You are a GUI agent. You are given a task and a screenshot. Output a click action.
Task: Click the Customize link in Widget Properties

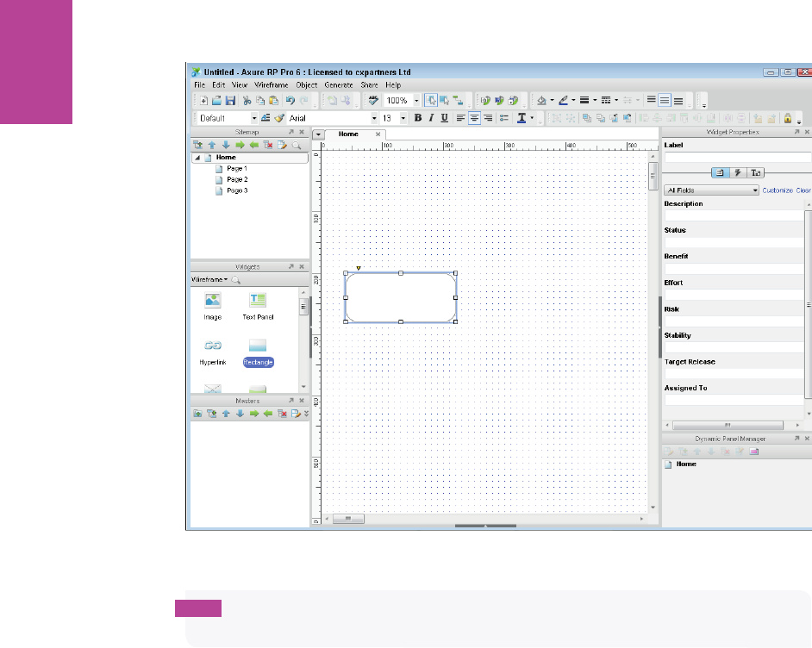click(x=778, y=190)
